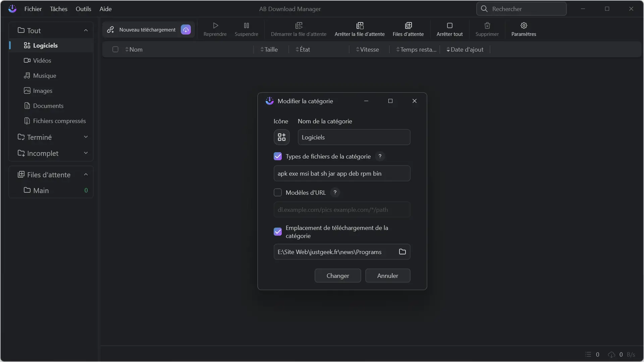Screen dimensions: 644x362
Task: Click the active downloads count icon in status bar
Action: tap(588, 354)
